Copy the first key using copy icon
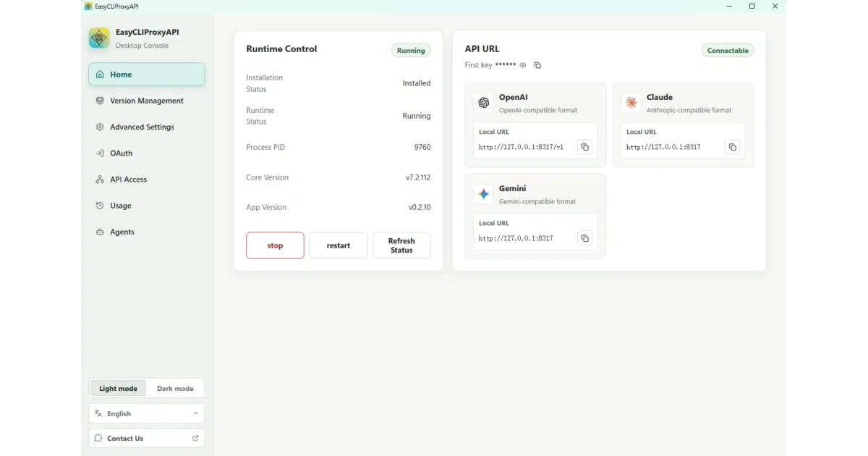 [x=537, y=65]
